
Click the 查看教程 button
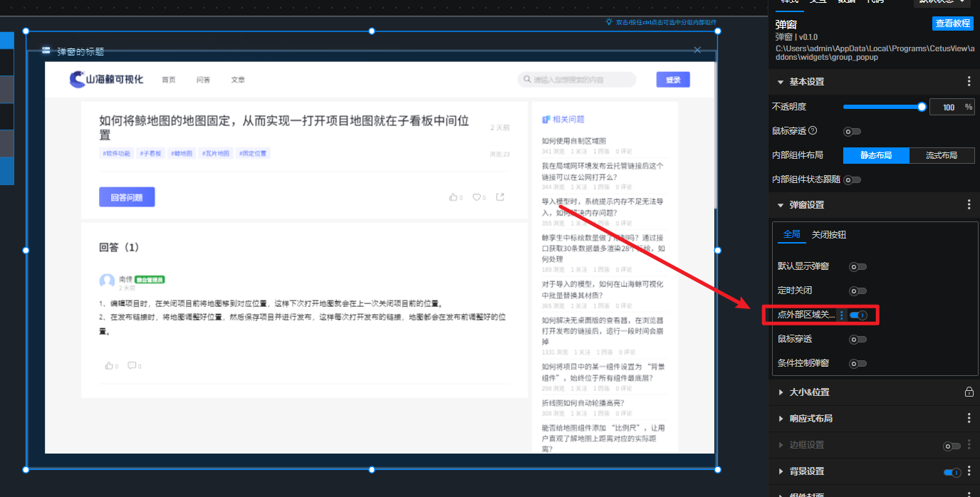[x=952, y=23]
